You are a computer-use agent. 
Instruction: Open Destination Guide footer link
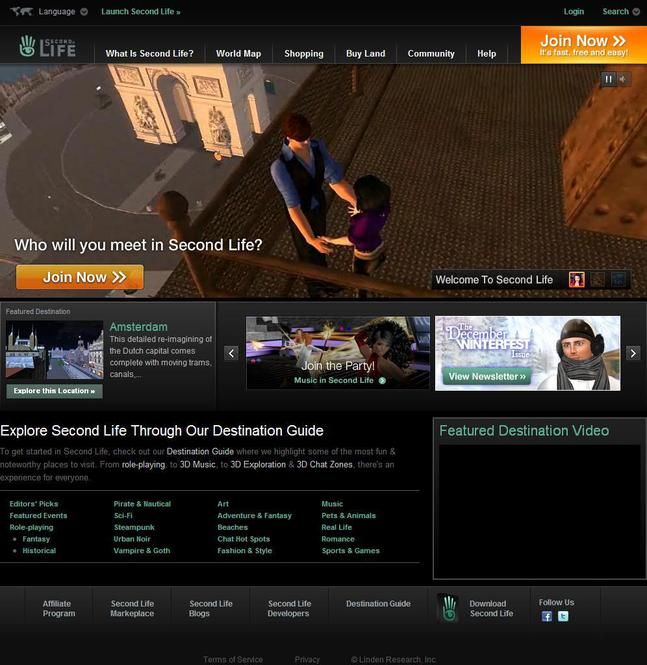coord(378,604)
